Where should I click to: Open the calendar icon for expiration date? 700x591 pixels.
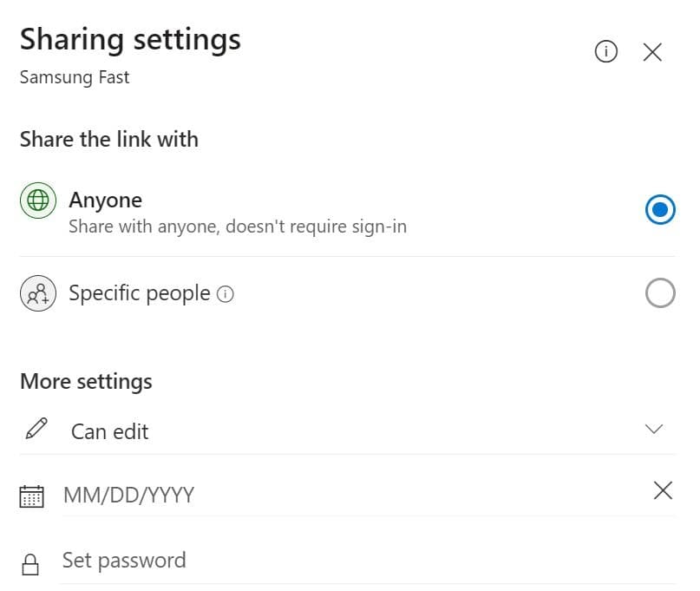[32, 494]
